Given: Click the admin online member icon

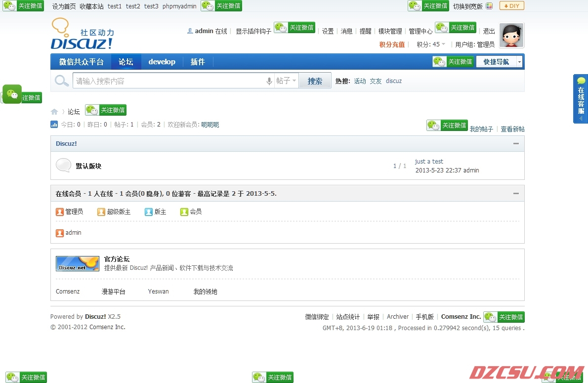Looking at the screenshot, I should tap(60, 233).
